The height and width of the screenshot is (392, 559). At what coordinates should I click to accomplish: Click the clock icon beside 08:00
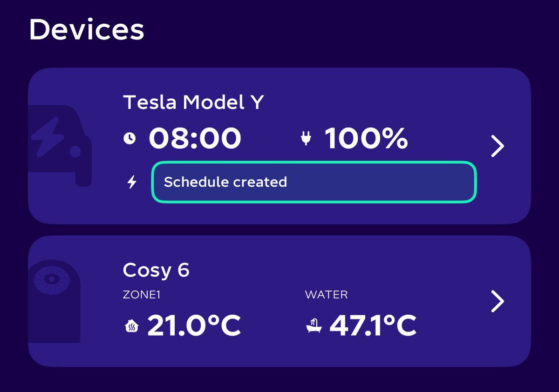(130, 138)
